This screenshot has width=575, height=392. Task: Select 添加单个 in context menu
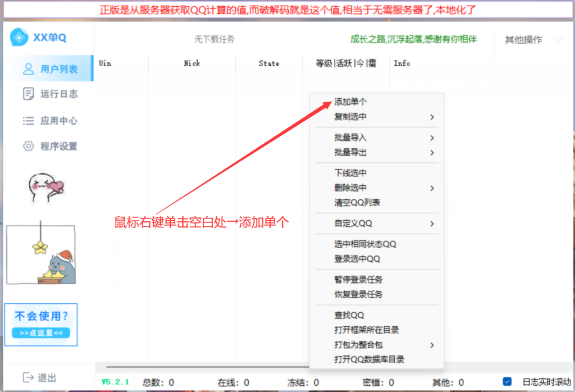point(377,102)
